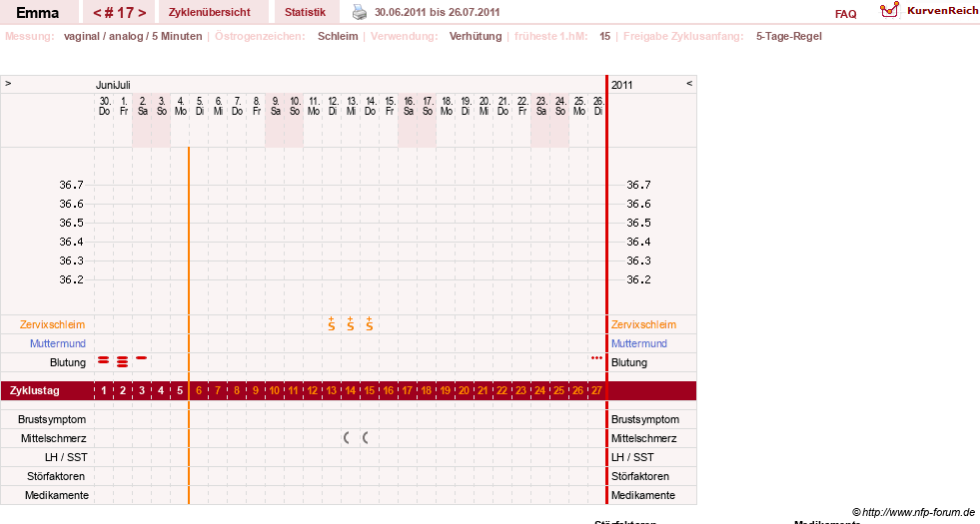Click the JuniJuli month header
Viewport: 980px width, 524px height.
pyautogui.click(x=113, y=85)
